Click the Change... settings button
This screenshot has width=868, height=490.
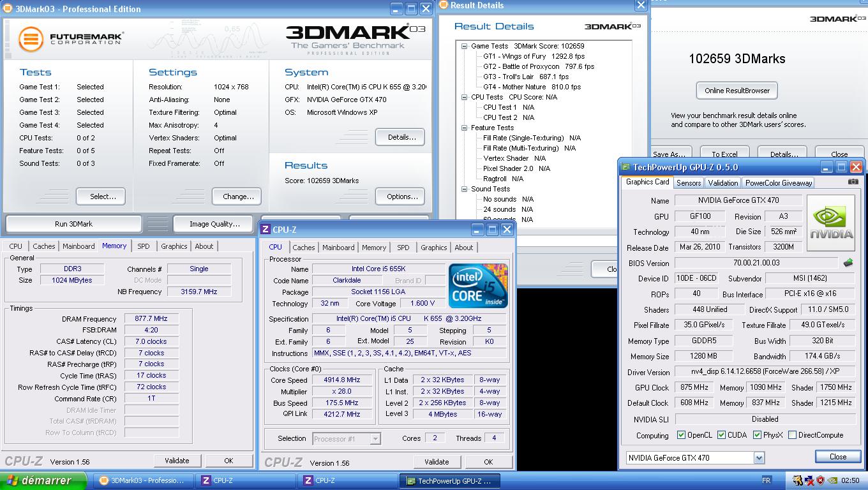click(x=237, y=197)
